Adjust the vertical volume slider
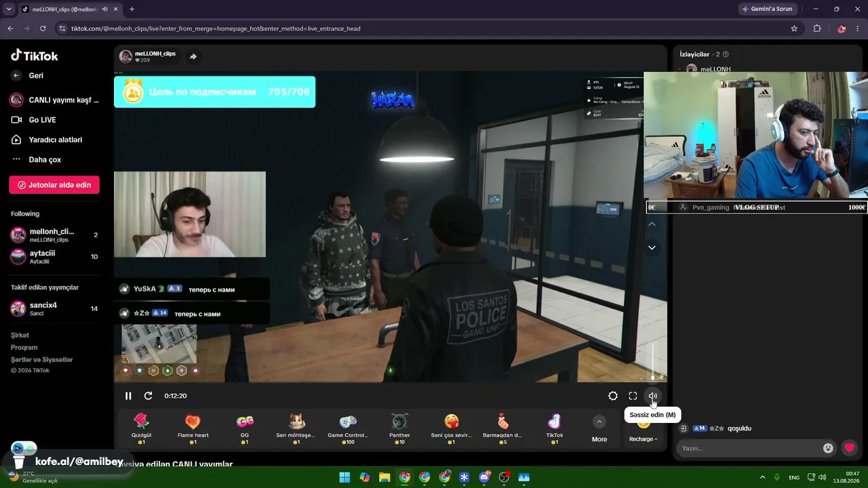This screenshot has width=868, height=488. [653, 363]
